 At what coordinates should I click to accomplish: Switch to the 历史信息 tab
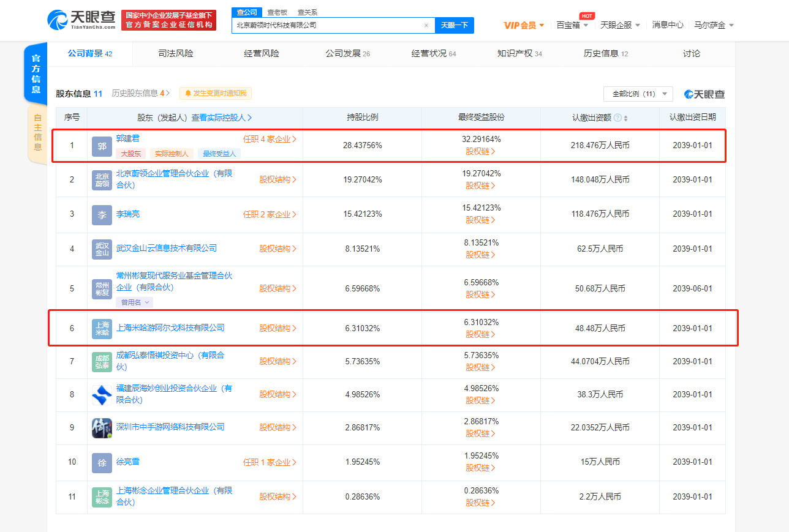click(606, 54)
